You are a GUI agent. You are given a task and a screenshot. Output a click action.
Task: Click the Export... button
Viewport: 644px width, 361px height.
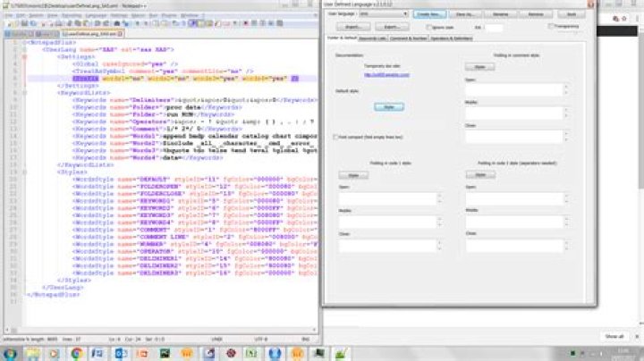point(392,27)
